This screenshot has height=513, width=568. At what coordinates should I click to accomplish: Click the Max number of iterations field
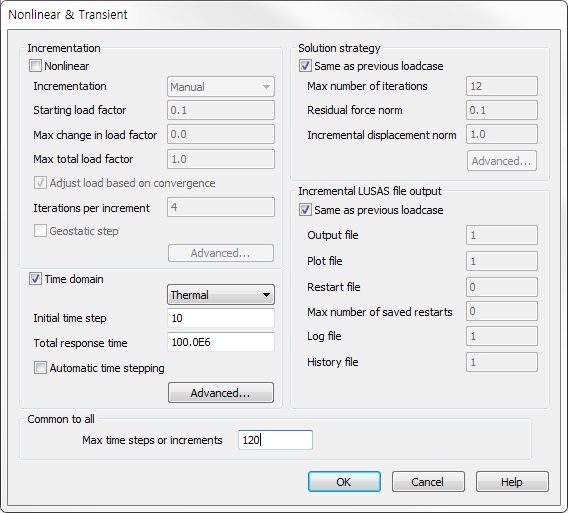pyautogui.click(x=502, y=86)
